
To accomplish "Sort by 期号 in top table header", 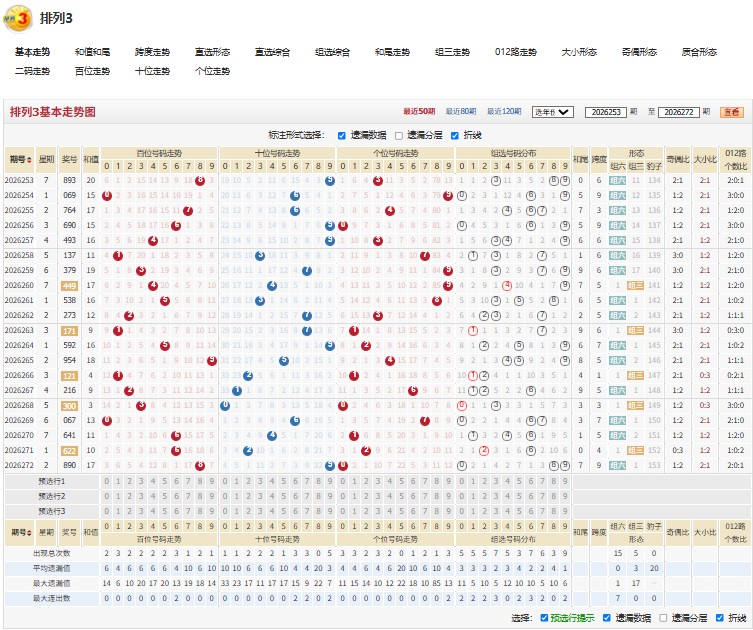I will (20, 159).
